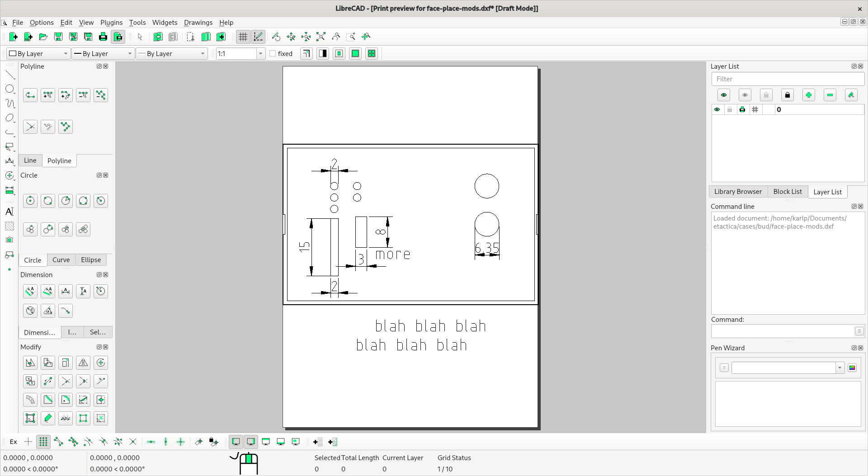Switch to the Block List tab
Screen dimensions: 868x476
click(x=788, y=192)
